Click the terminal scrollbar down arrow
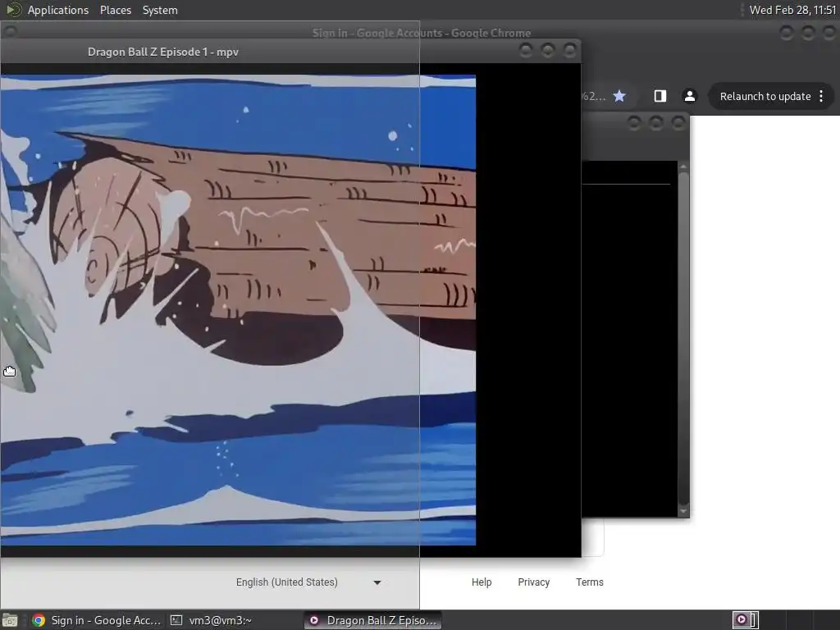This screenshot has width=840, height=630. pos(683,511)
